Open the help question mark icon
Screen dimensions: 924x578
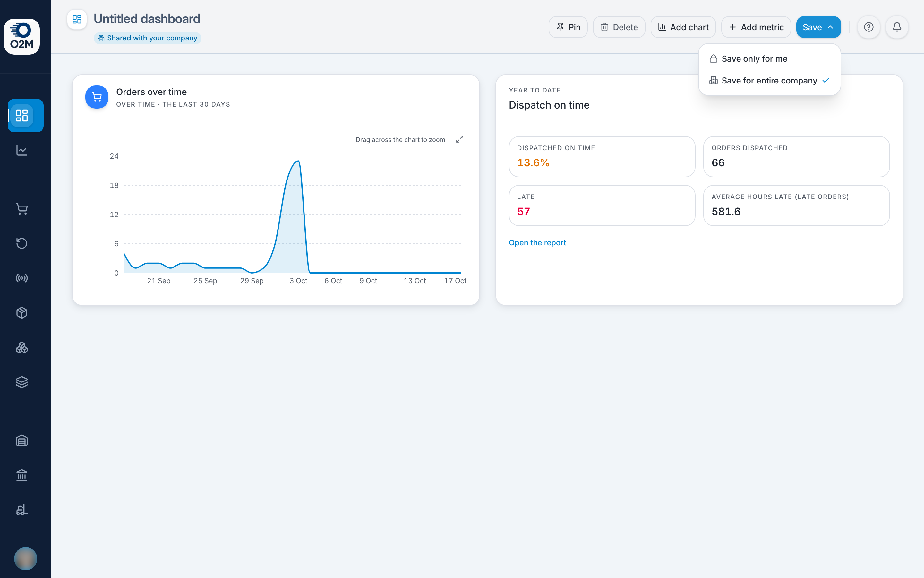click(x=868, y=27)
